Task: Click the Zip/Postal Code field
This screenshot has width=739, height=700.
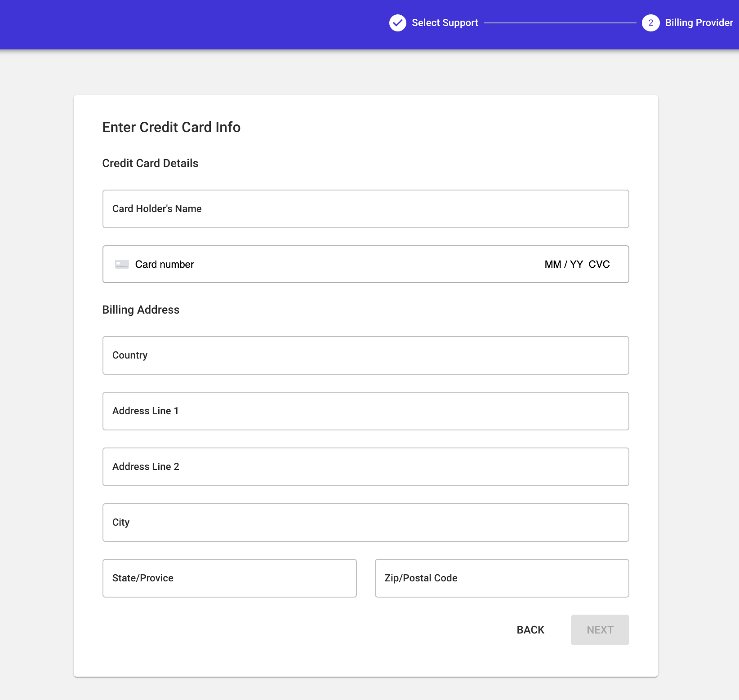Action: [x=502, y=578]
